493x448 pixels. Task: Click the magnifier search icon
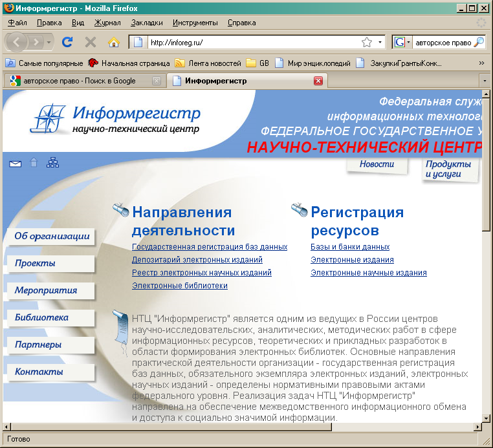(x=479, y=42)
